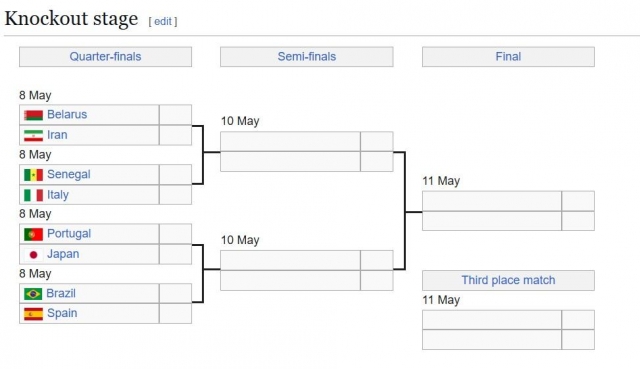Open the Final header link
Screen dimensions: 640x369
pos(508,56)
